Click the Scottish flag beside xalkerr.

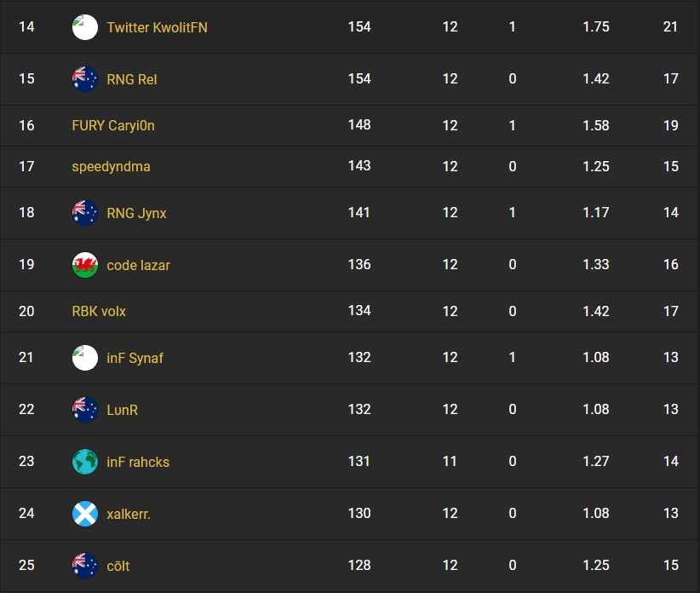[84, 514]
